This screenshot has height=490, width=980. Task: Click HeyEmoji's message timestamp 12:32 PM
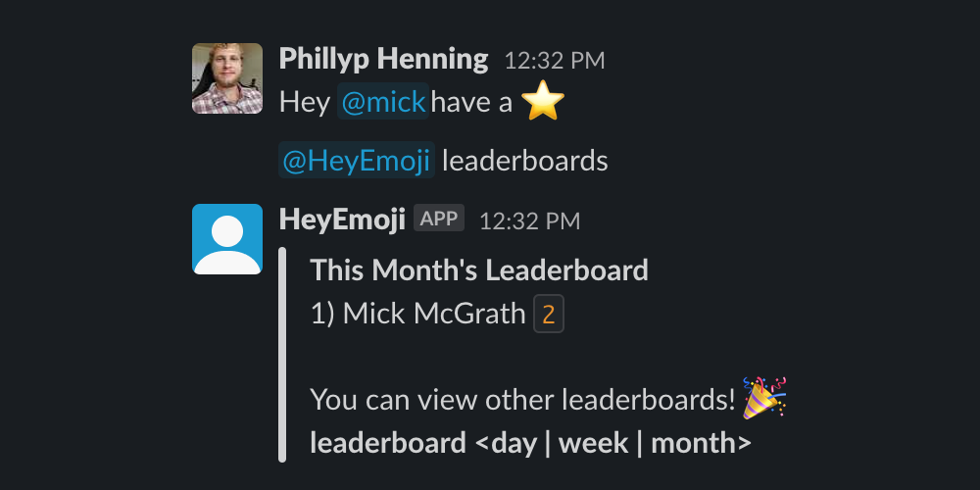tap(530, 221)
